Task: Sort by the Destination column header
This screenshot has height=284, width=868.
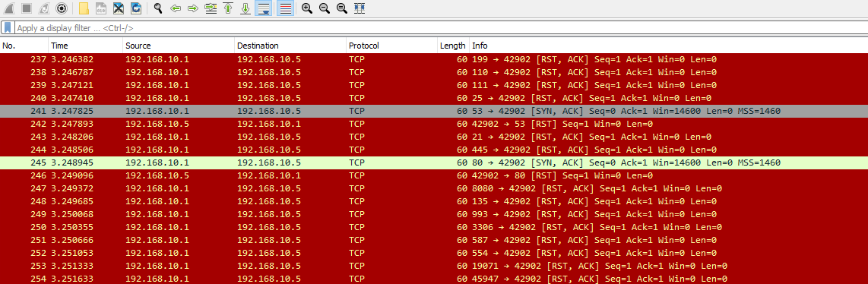Action: pos(290,46)
